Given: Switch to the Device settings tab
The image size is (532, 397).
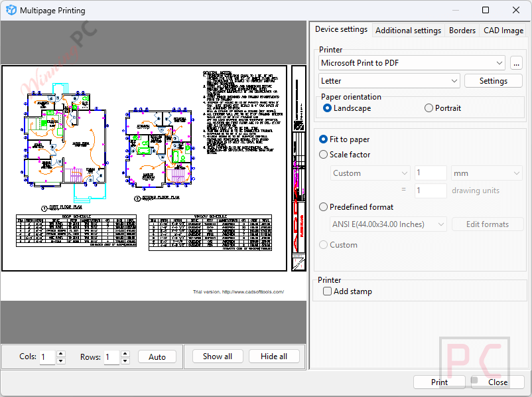Looking at the screenshot, I should click(x=341, y=30).
